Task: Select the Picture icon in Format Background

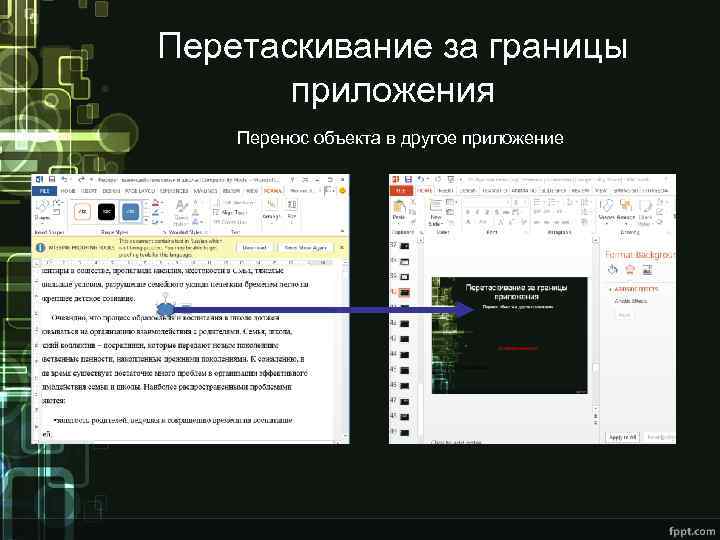Action: (647, 270)
